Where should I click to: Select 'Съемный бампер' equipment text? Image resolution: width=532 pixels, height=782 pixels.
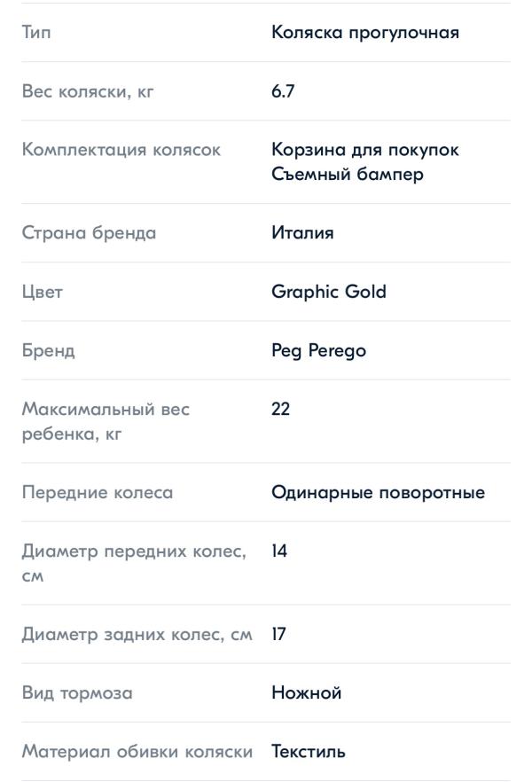click(348, 175)
